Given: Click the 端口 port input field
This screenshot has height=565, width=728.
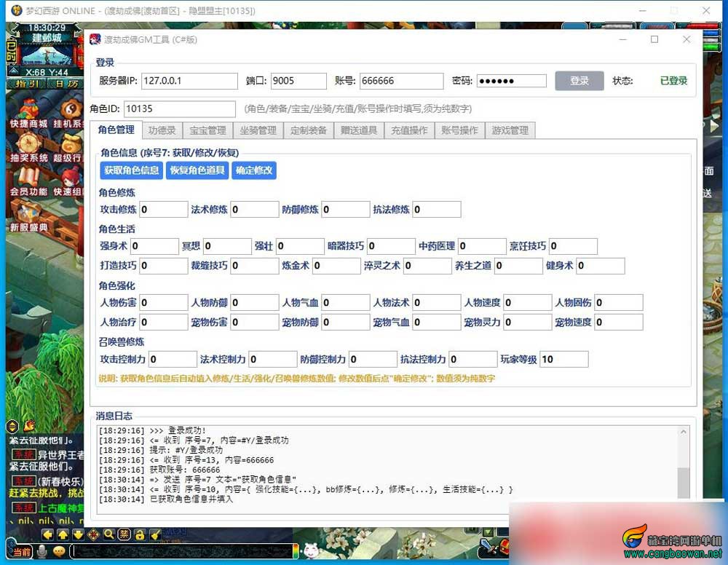Looking at the screenshot, I should (298, 81).
